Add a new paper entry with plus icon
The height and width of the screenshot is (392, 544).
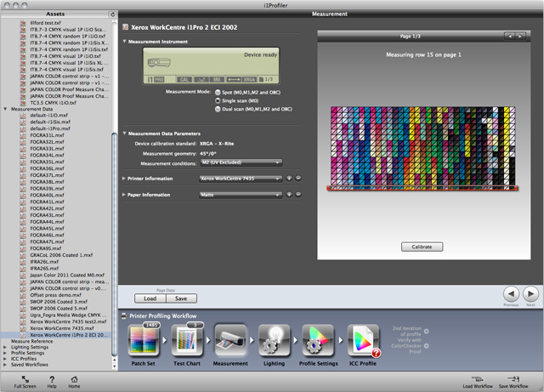(289, 195)
